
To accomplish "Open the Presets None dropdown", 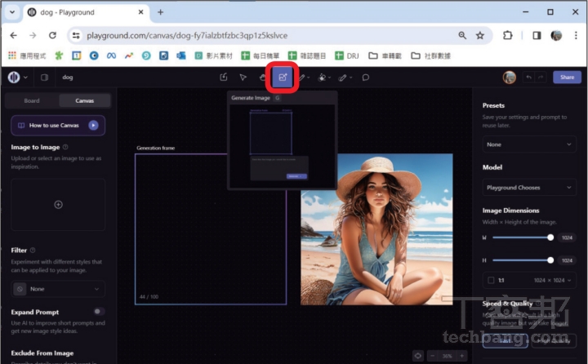I will [x=529, y=144].
